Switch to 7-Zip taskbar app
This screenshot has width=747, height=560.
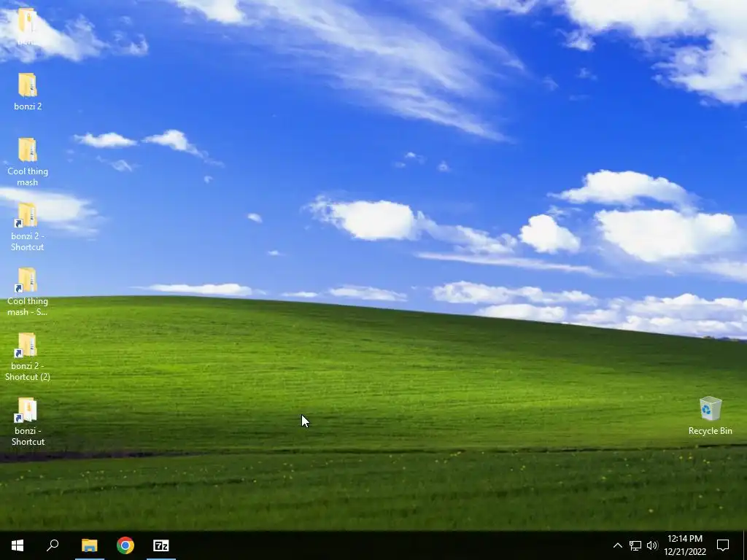tap(161, 545)
